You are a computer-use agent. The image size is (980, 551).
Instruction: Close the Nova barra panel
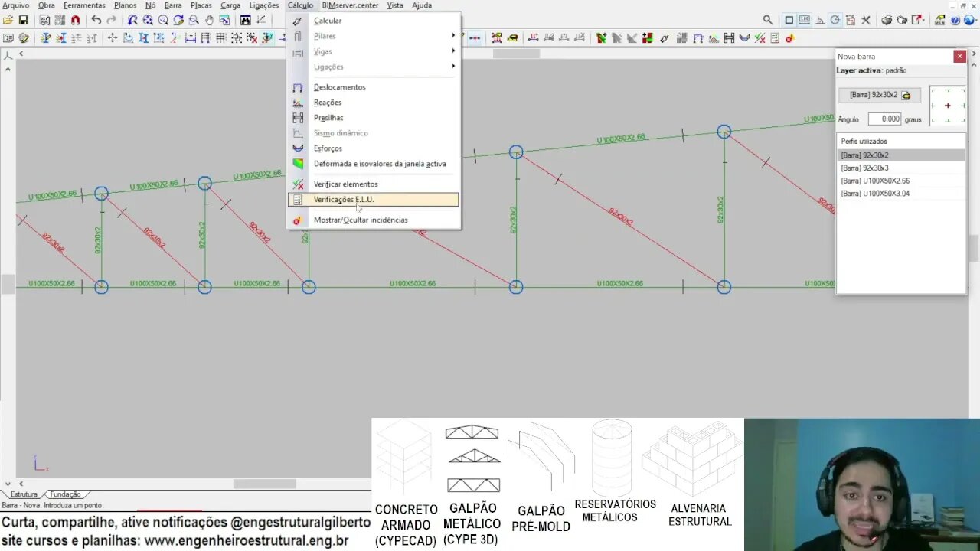click(959, 56)
